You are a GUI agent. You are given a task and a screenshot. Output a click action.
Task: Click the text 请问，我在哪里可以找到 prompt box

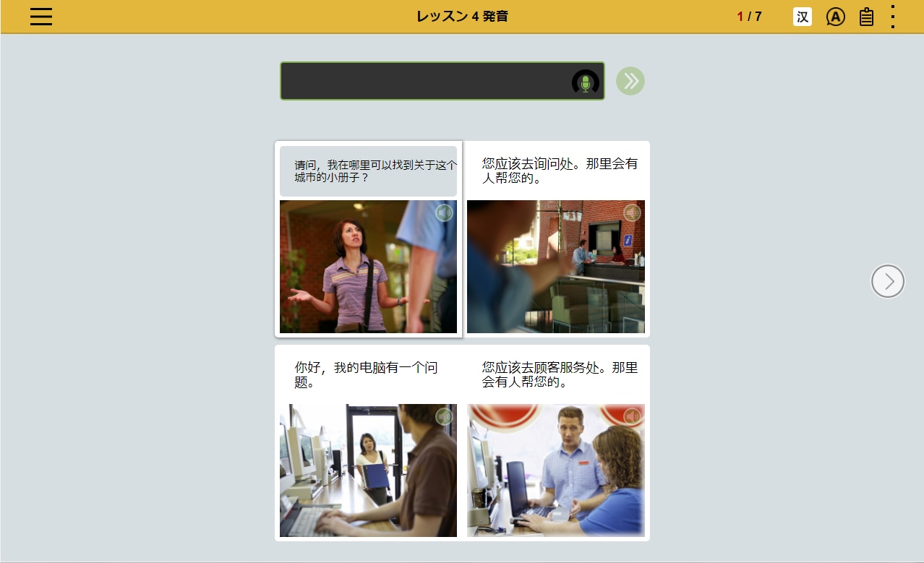368,171
